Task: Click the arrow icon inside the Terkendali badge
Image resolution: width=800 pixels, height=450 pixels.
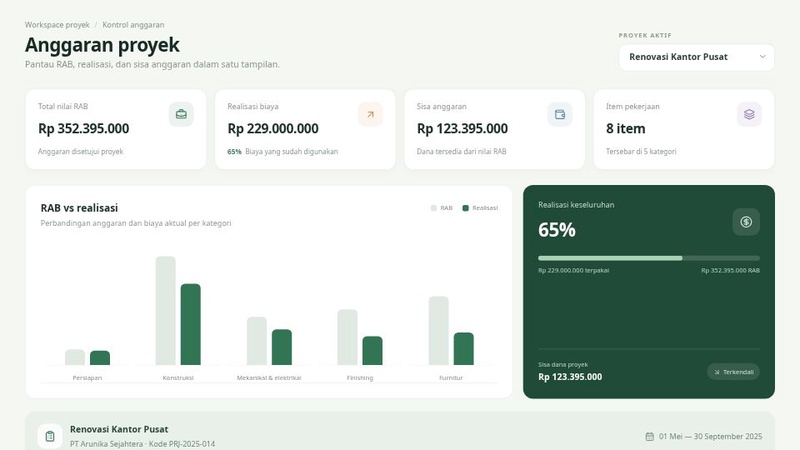Action: click(x=717, y=372)
